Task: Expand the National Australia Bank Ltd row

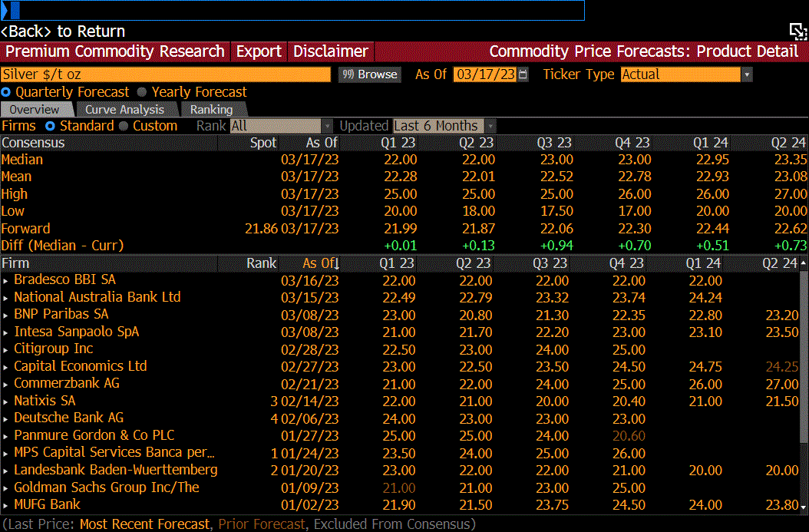Action: (5, 299)
